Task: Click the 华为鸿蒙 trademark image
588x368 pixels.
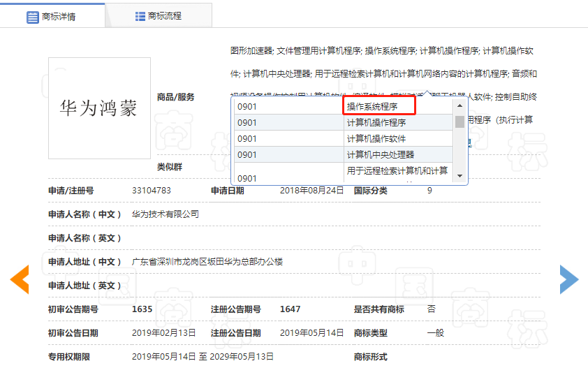Action: (x=99, y=109)
